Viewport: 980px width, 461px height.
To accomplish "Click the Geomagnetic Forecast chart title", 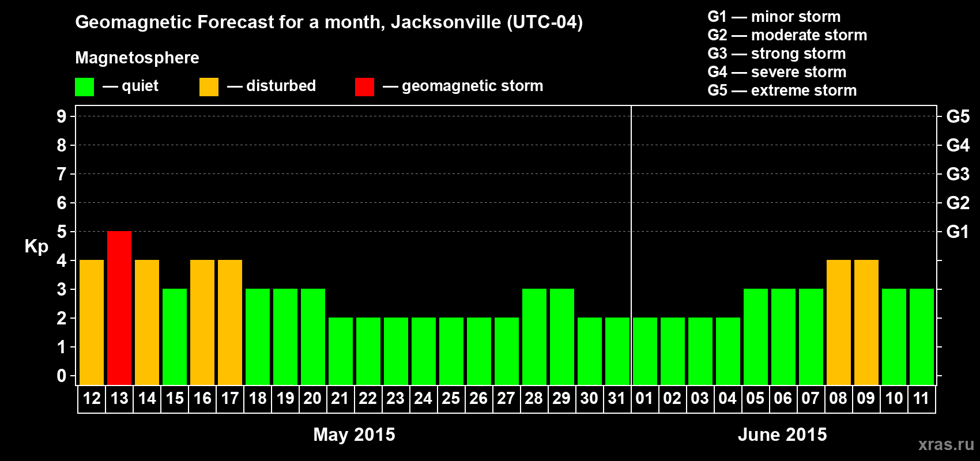I will [329, 22].
